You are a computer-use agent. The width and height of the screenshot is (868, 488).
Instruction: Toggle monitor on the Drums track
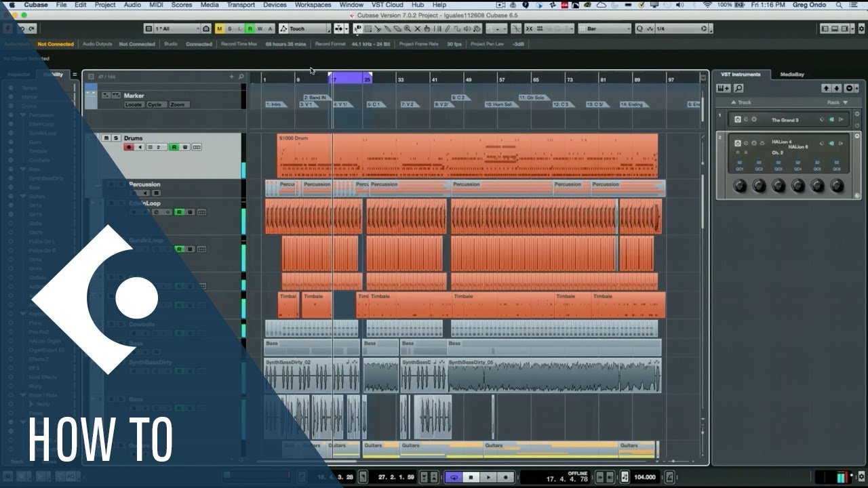pyautogui.click(x=140, y=147)
